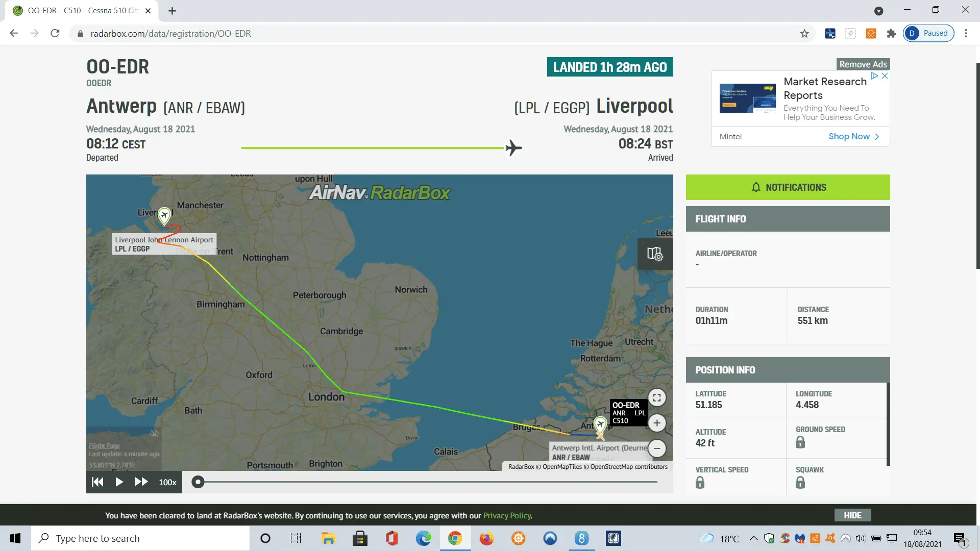
Task: Change the 100x playback speed
Action: point(167,483)
